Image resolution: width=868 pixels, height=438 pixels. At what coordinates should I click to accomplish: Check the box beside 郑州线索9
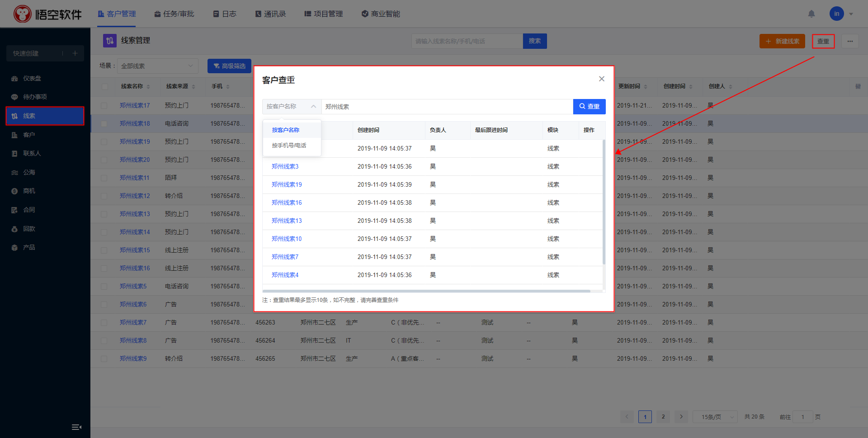tap(104, 358)
